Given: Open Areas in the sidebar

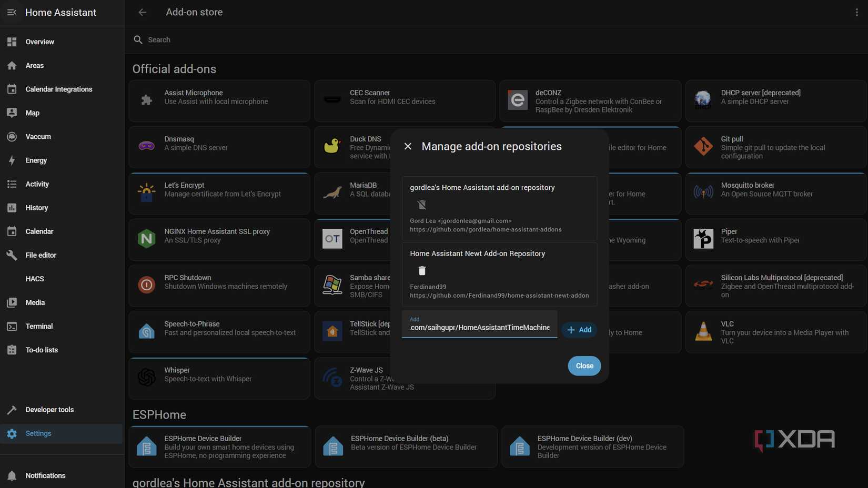Looking at the screenshot, I should [x=62, y=65].
